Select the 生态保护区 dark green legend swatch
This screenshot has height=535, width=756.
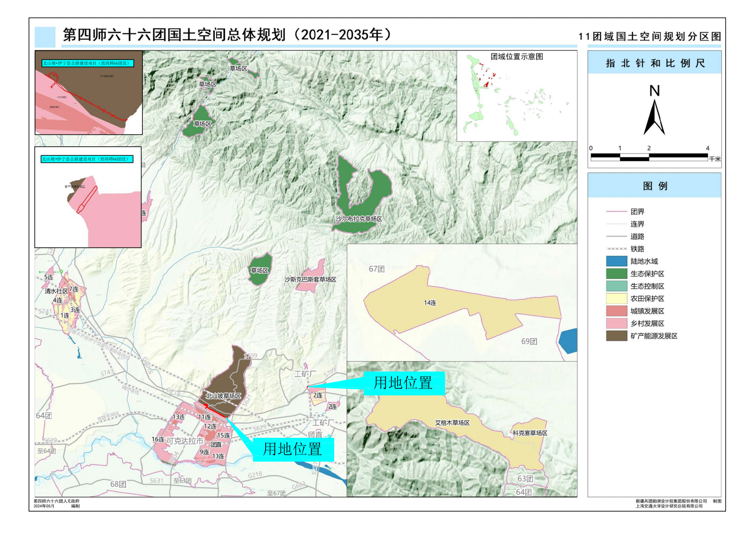coord(617,273)
